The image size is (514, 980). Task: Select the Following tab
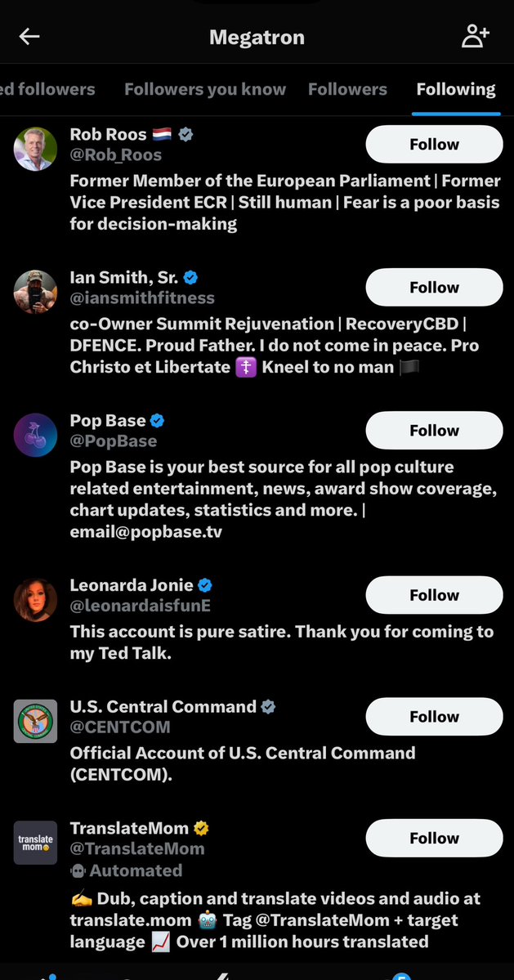(455, 89)
